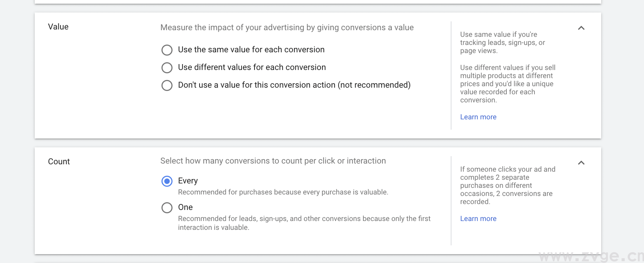Choose the "One" count radio button
Screen dimensions: 644x263
coord(167,207)
